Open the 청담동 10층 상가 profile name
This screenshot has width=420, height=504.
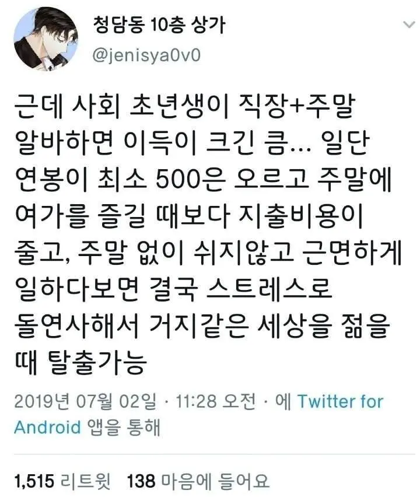tap(159, 25)
